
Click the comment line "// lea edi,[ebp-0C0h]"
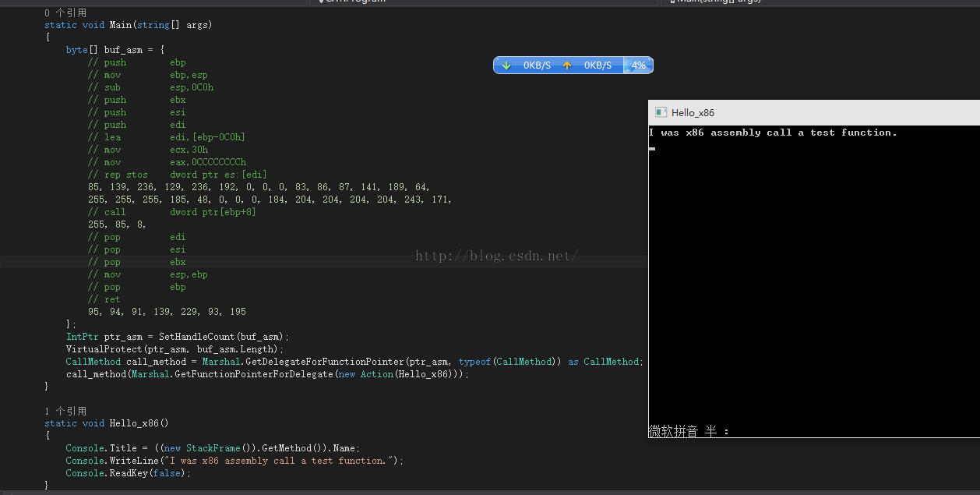click(x=167, y=137)
